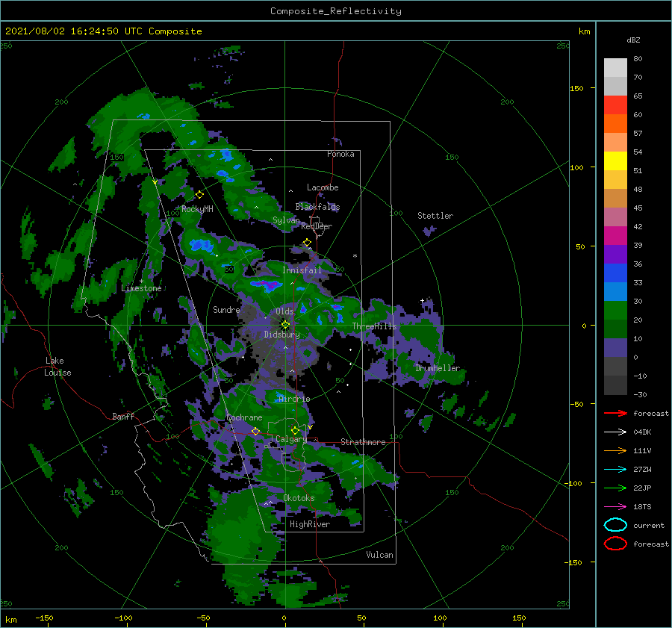Image resolution: width=672 pixels, height=628 pixels.
Task: Click yellow diamond marker below RedDeer
Action: coord(307,243)
